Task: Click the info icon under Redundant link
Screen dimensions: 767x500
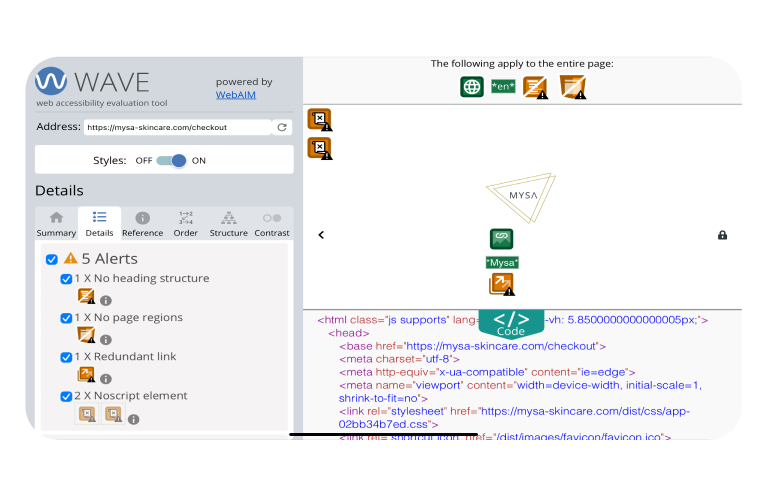Action: pyautogui.click(x=106, y=377)
